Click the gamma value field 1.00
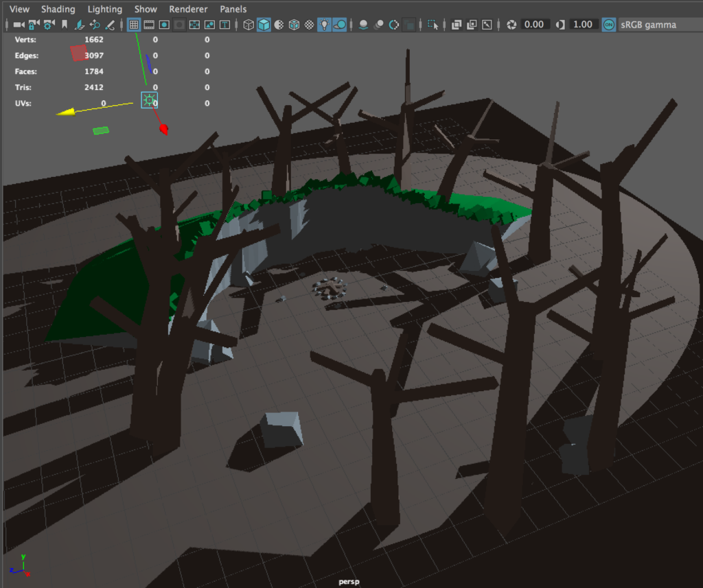703x588 pixels. (x=583, y=25)
